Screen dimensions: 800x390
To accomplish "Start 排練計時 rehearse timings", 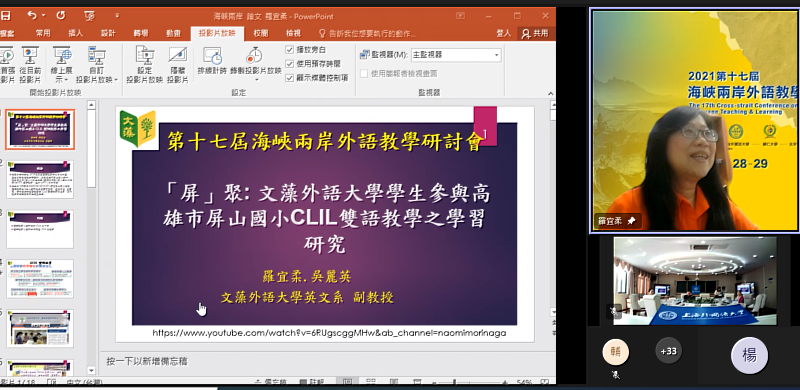I will 212,61.
